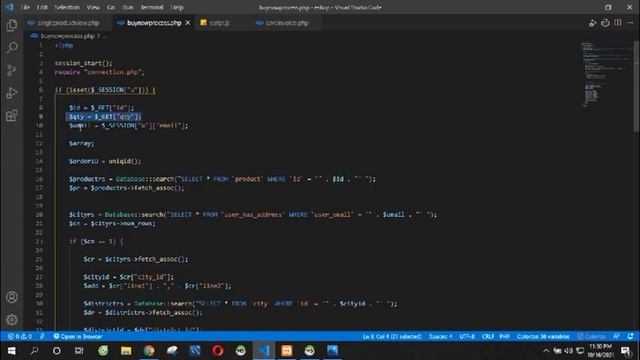Open Chrome from the taskbar
The width and height of the screenshot is (640, 360).
tap(149, 351)
